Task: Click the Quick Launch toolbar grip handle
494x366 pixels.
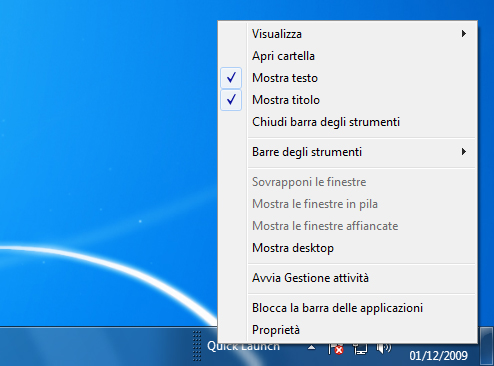Action: click(x=197, y=346)
